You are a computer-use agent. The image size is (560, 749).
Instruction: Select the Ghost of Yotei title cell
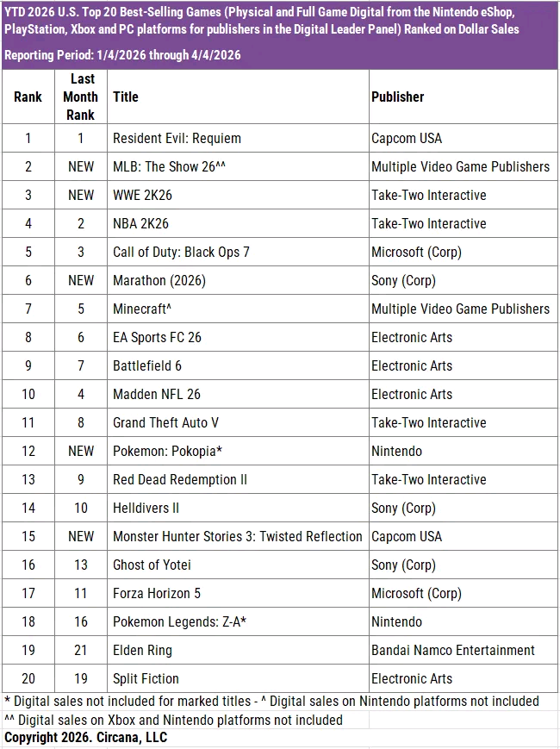(152, 565)
